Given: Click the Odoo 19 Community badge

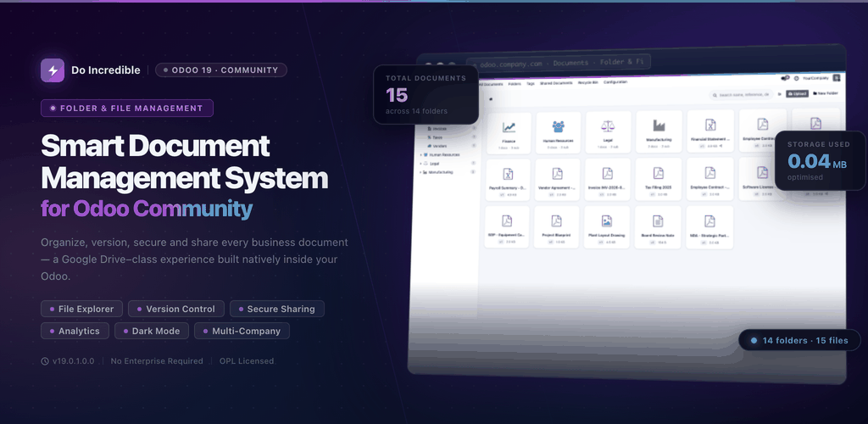Looking at the screenshot, I should 221,70.
